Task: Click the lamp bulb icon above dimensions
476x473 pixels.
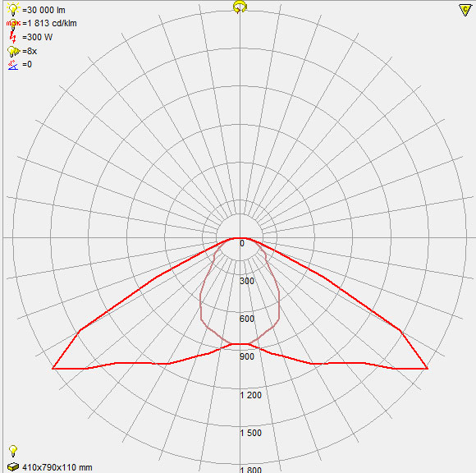Action: (13, 451)
